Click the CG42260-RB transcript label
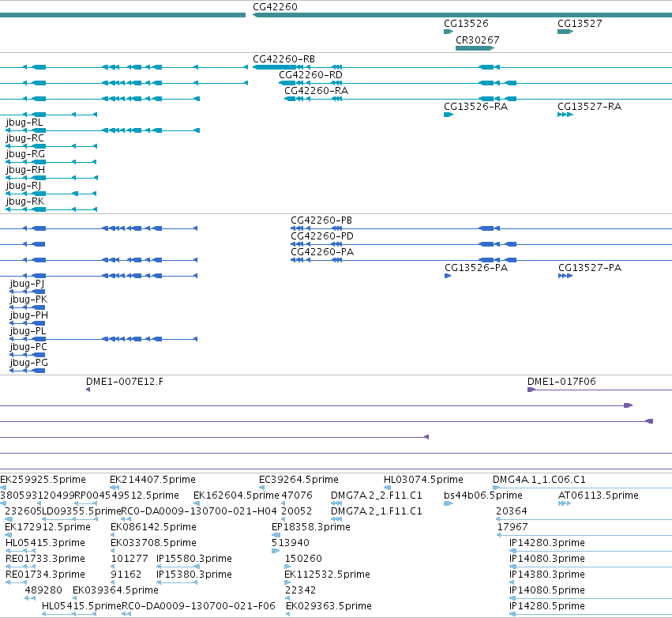Screen dimensions: 672x618 tap(283, 59)
